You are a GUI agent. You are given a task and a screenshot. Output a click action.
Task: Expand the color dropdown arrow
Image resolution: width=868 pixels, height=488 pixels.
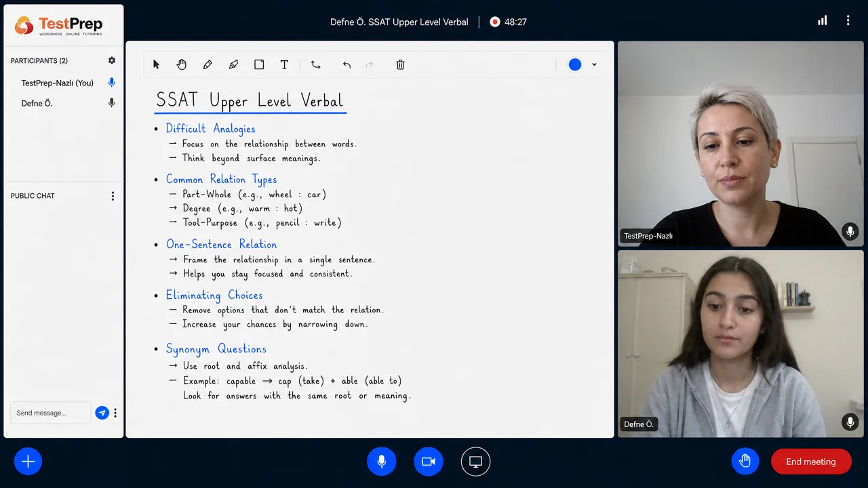[594, 64]
